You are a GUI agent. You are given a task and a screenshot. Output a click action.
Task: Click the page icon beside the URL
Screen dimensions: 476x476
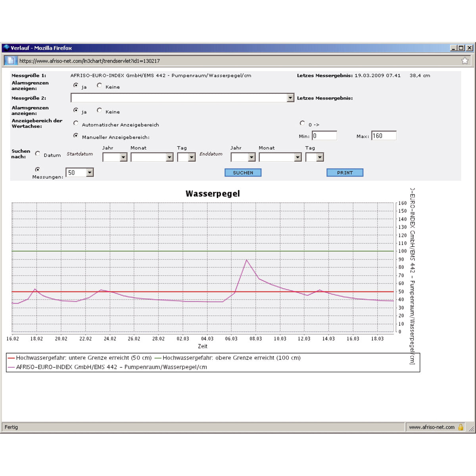11,61
